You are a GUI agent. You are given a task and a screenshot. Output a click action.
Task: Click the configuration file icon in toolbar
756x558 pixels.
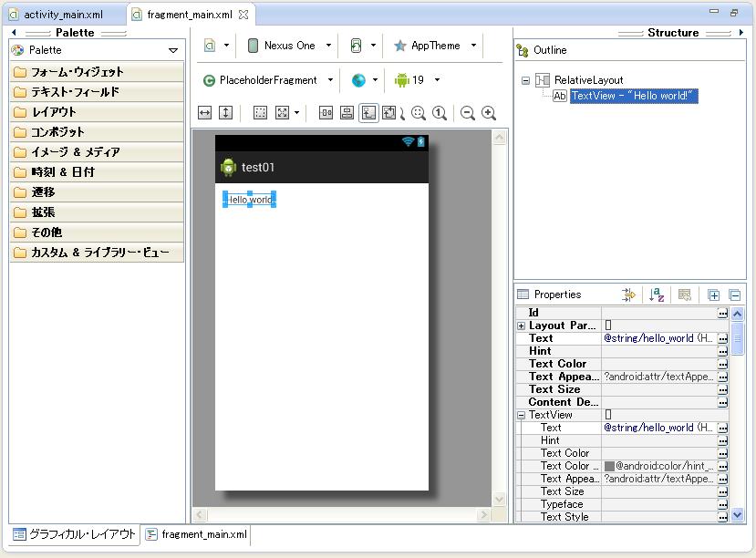pyautogui.click(x=210, y=46)
